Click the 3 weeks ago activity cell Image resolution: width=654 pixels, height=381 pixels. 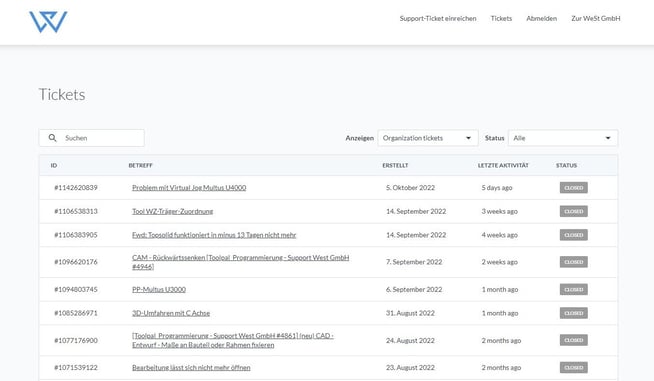click(x=500, y=211)
